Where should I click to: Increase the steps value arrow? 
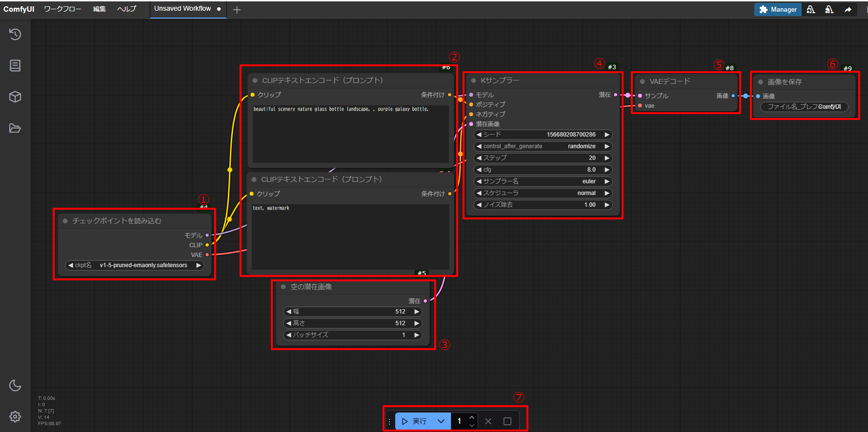(607, 158)
